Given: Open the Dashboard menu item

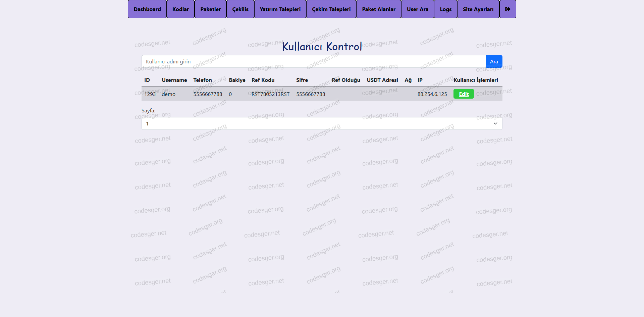Looking at the screenshot, I should point(147,9).
